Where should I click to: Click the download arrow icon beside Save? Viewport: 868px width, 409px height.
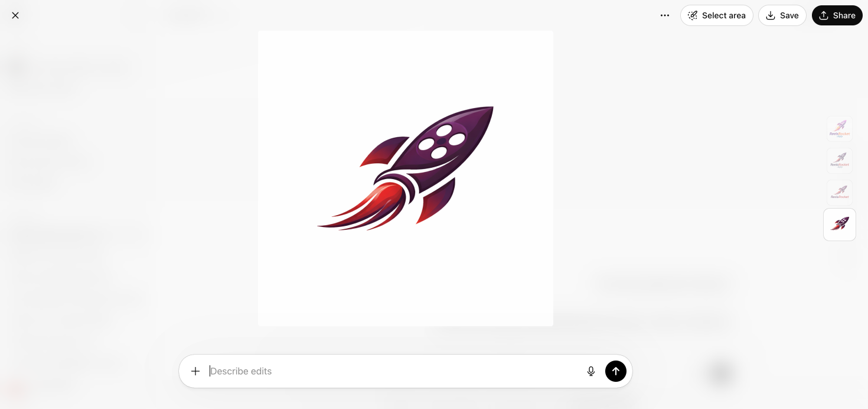coord(771,15)
